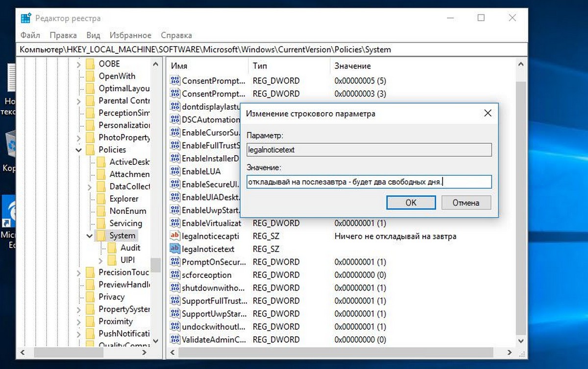Click the legalnoticecapti string icon
This screenshot has width=588, height=369.
pyautogui.click(x=175, y=236)
